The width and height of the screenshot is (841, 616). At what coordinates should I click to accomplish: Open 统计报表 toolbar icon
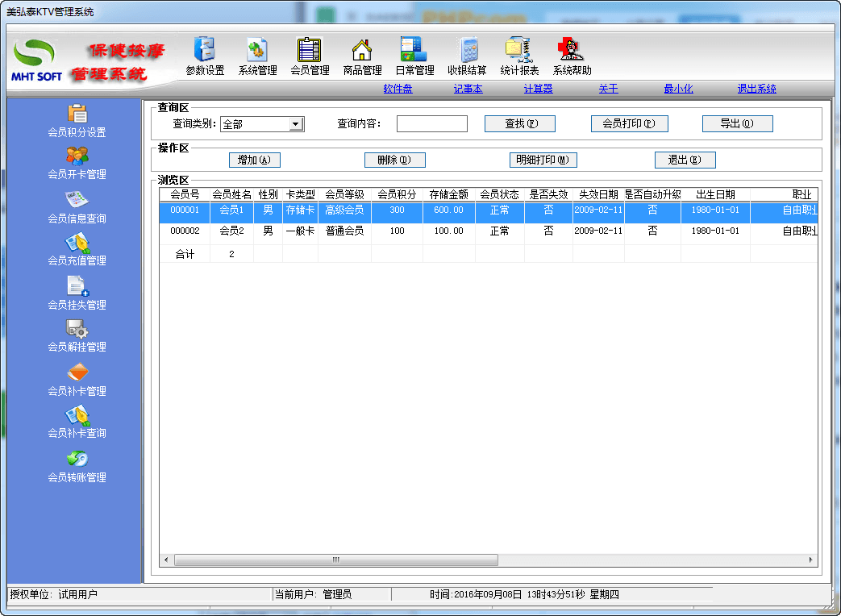pyautogui.click(x=519, y=50)
